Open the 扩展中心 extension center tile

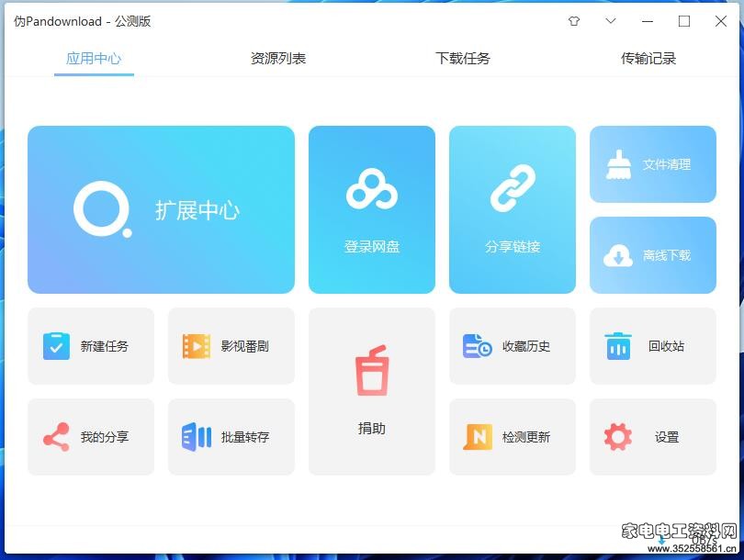[161, 209]
